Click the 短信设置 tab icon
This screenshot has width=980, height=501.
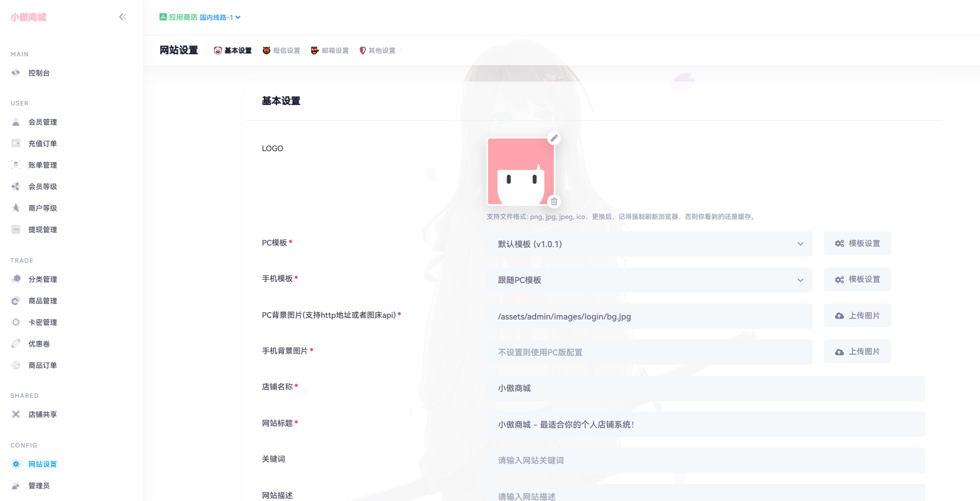267,50
